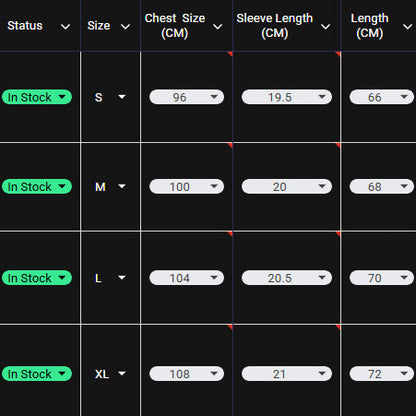Open the Size column header chevron
Image resolution: width=416 pixels, height=416 pixels.
(x=125, y=26)
